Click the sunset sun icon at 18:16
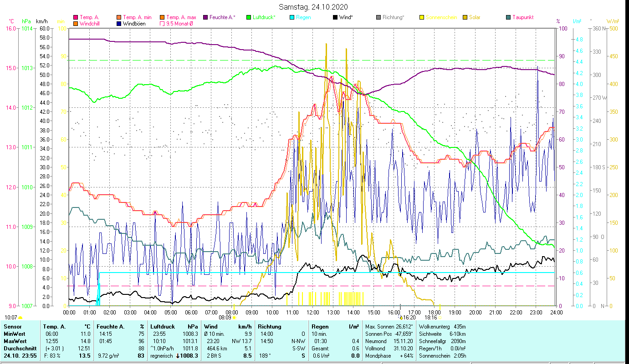The height and width of the screenshot is (364, 629). click(440, 318)
